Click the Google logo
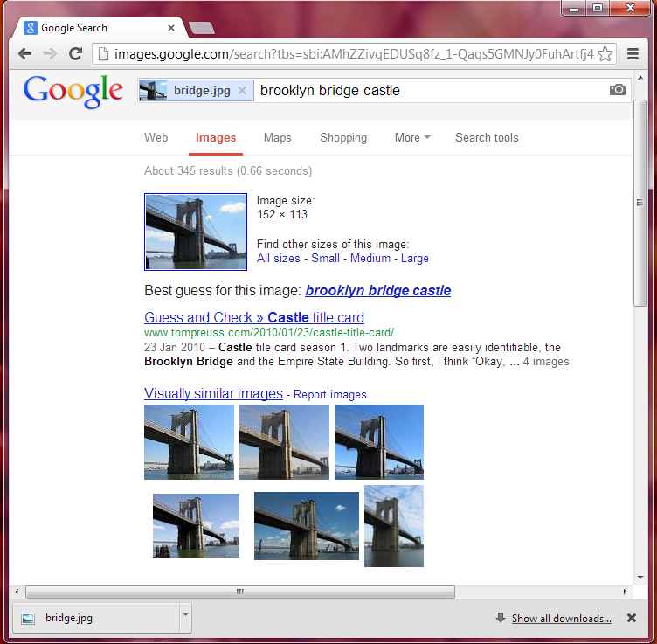657x644 pixels. (x=73, y=92)
